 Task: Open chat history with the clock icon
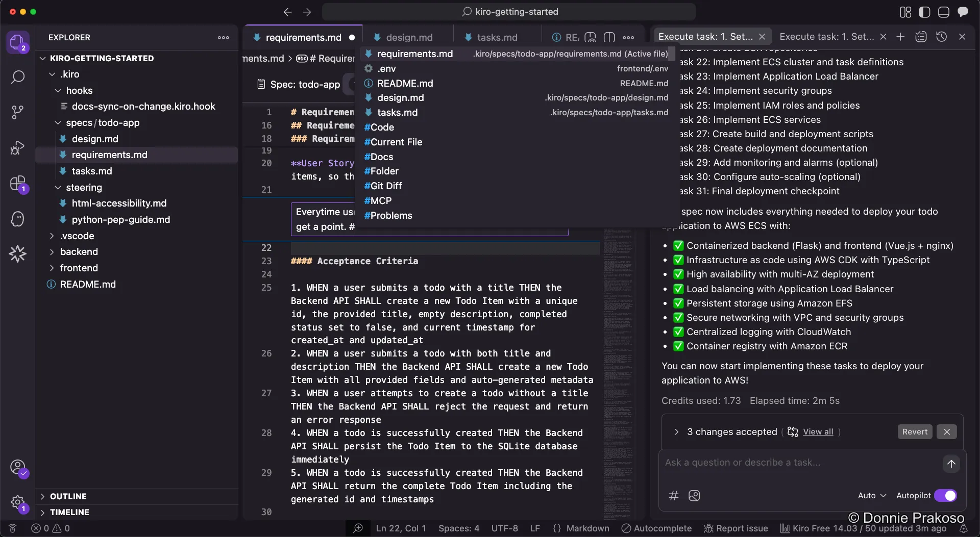point(942,37)
